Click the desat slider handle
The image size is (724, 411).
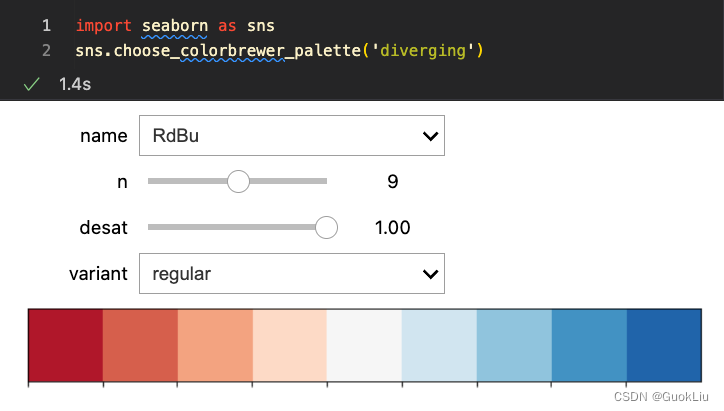click(x=326, y=227)
